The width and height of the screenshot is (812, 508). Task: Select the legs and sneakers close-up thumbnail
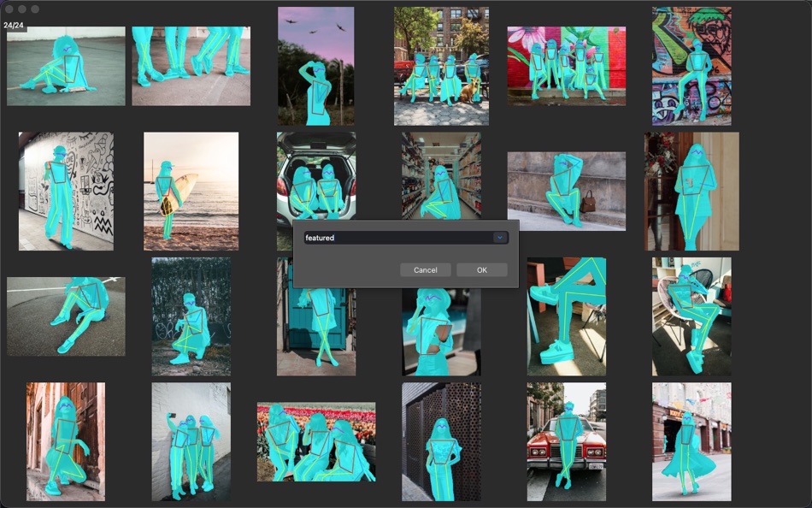pyautogui.click(x=191, y=67)
